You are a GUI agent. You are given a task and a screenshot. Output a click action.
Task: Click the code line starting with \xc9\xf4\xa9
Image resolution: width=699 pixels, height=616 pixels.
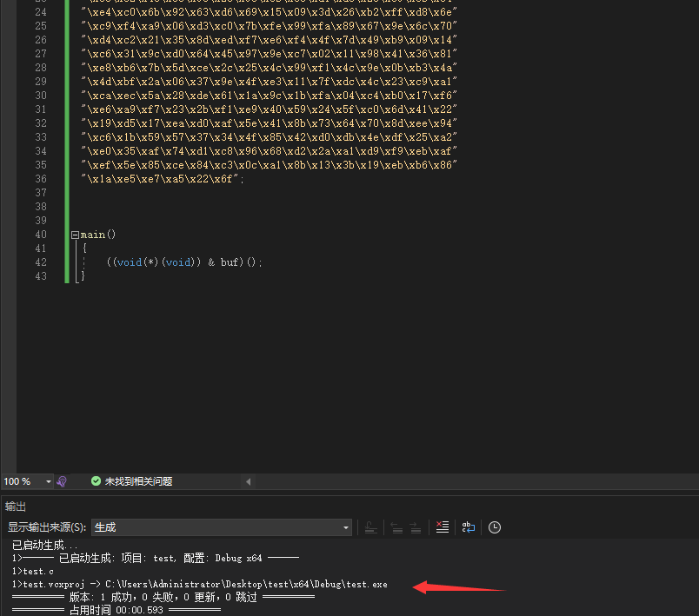(269, 26)
